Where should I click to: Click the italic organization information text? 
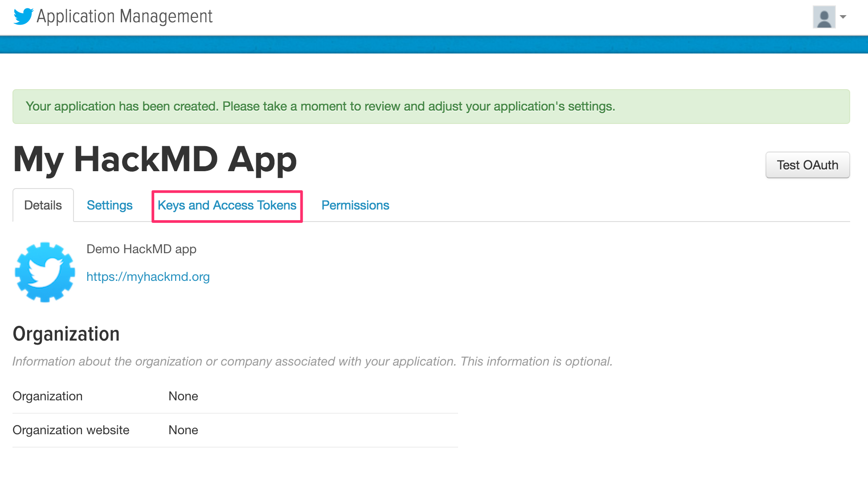click(312, 362)
